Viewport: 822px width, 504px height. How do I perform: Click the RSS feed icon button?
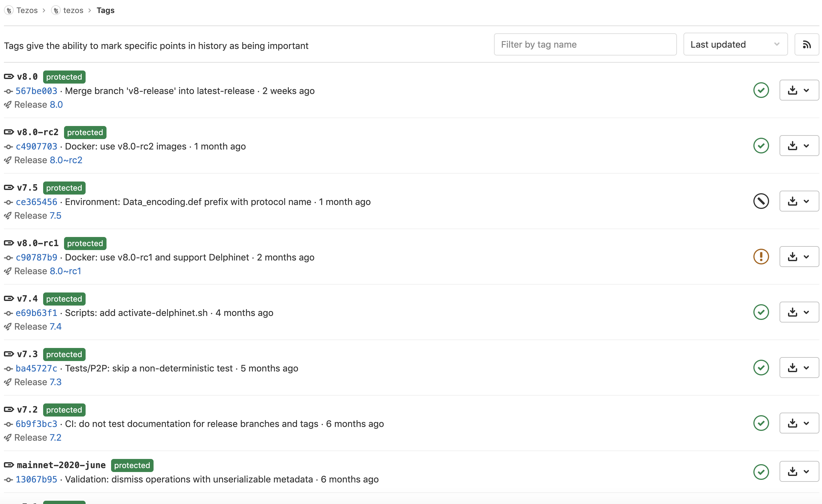(x=806, y=44)
